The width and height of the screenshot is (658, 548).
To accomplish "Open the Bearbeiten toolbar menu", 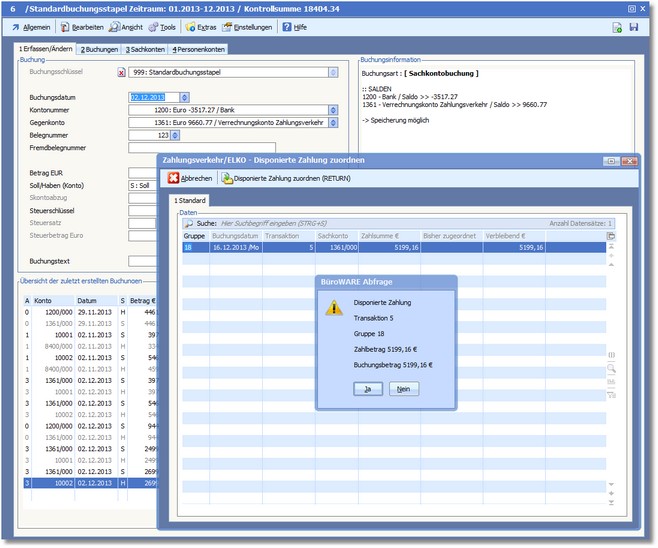I will (82, 27).
